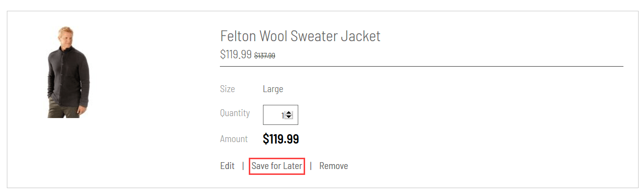Choose Save for Later
This screenshot has width=644, height=194.
coord(277,166)
